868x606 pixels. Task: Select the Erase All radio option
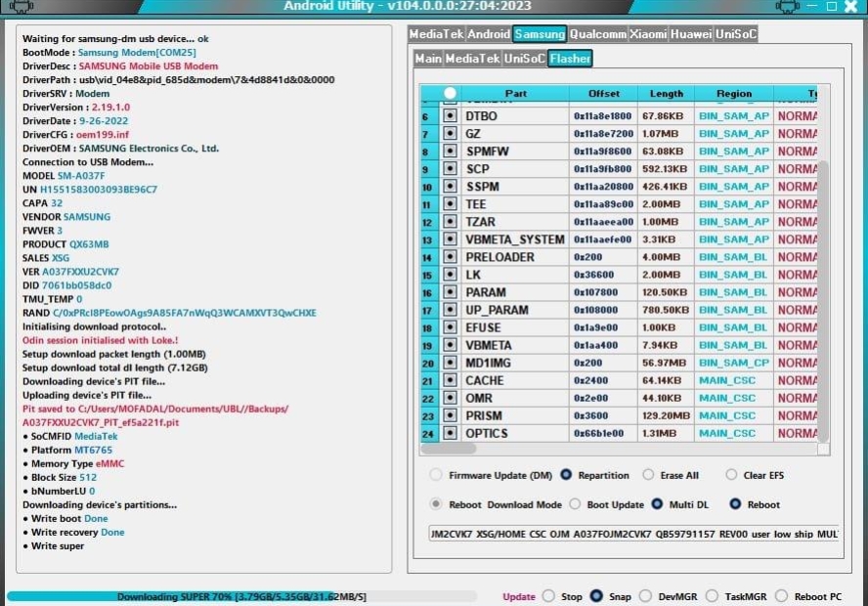648,475
